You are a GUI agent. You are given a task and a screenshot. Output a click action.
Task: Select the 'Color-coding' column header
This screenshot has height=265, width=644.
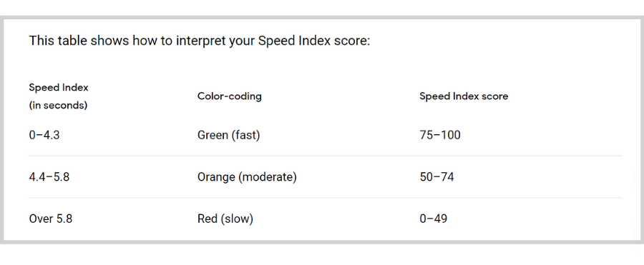tap(230, 96)
